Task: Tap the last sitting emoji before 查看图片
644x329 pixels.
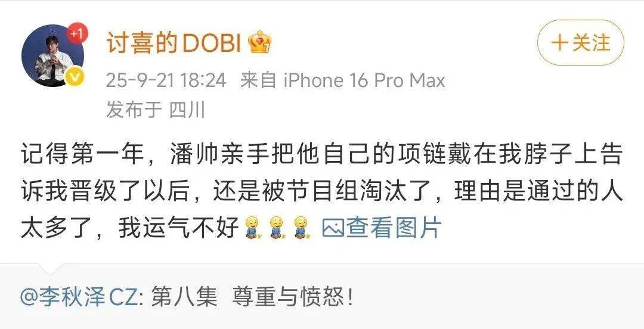Action: click(302, 228)
